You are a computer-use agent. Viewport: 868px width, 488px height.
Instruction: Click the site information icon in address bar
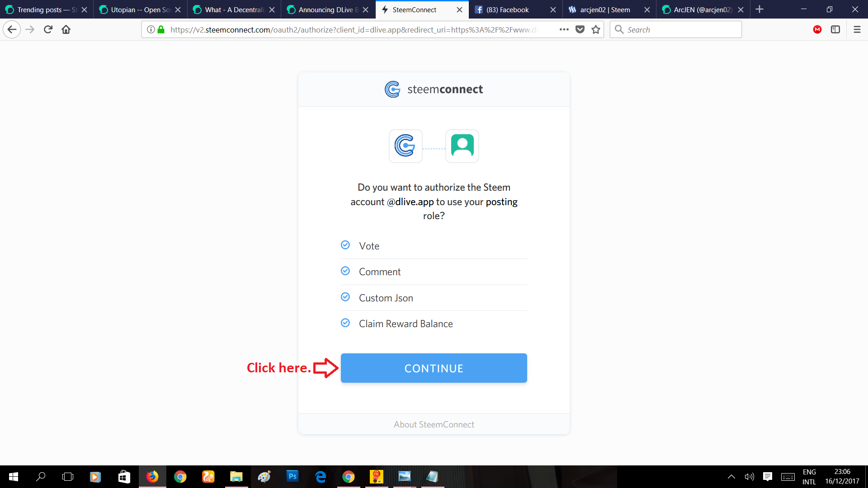(x=151, y=29)
